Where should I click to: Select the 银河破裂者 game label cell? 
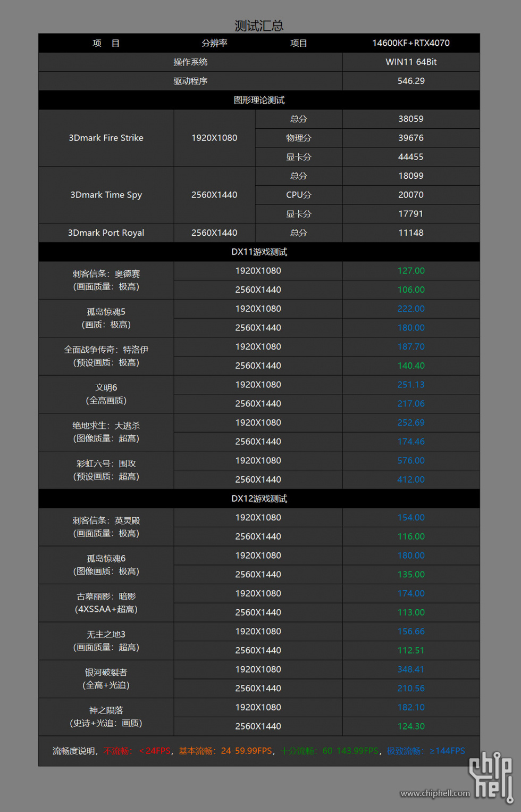pos(106,679)
